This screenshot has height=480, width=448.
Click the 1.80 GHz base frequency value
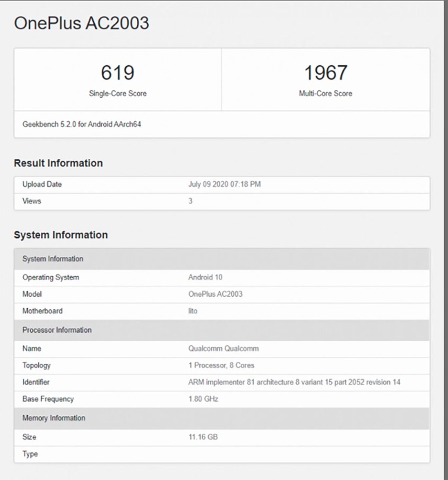203,399
